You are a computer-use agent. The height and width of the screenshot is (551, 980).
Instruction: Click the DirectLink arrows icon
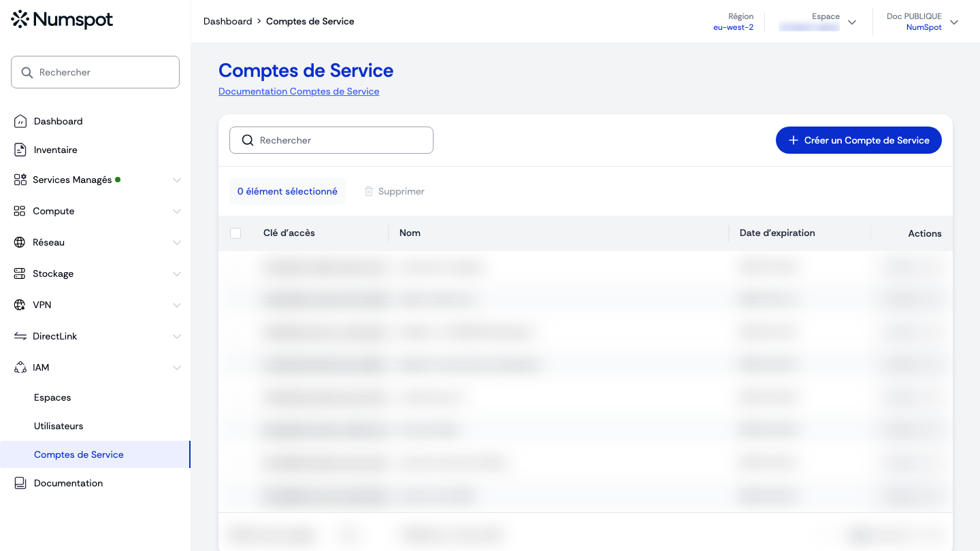tap(20, 336)
